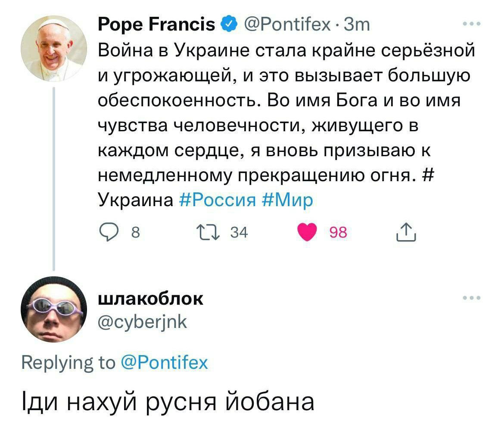Follow @Pontifex link in Replying to line

(165, 363)
